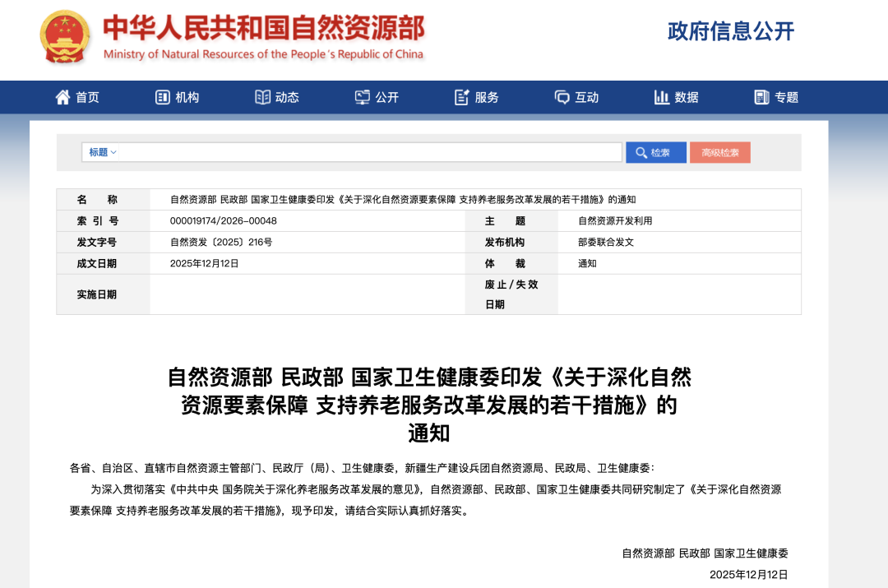888x588 pixels.
Task: Select the index number 000019174/2026-00048
Action: [223, 221]
